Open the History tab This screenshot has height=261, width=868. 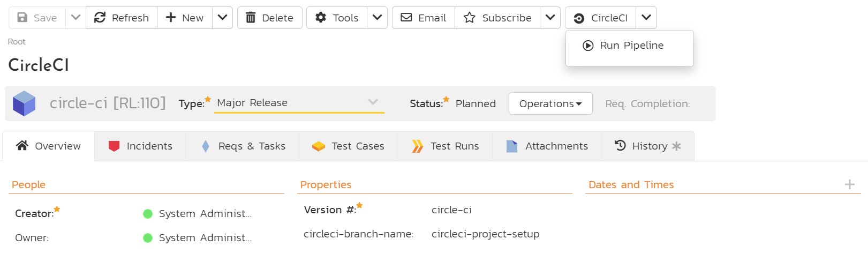[x=648, y=146]
